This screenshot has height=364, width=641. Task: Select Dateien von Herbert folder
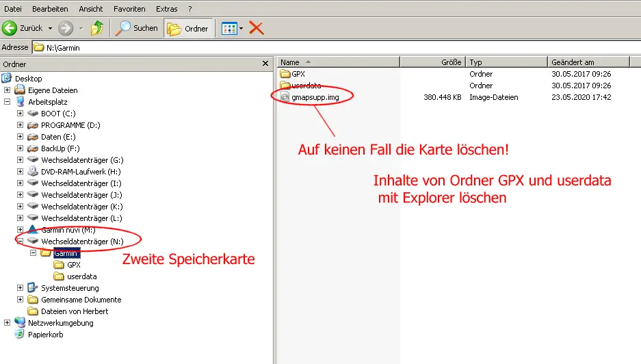(75, 311)
